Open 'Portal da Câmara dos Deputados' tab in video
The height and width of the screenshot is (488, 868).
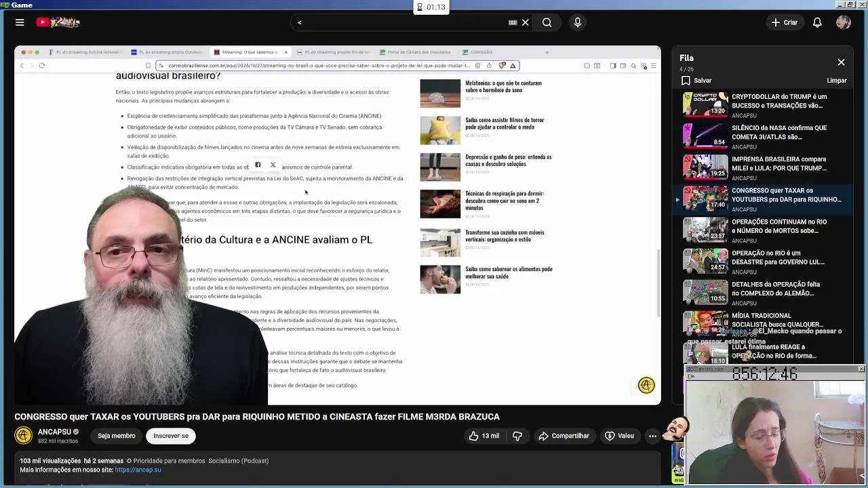pos(416,52)
